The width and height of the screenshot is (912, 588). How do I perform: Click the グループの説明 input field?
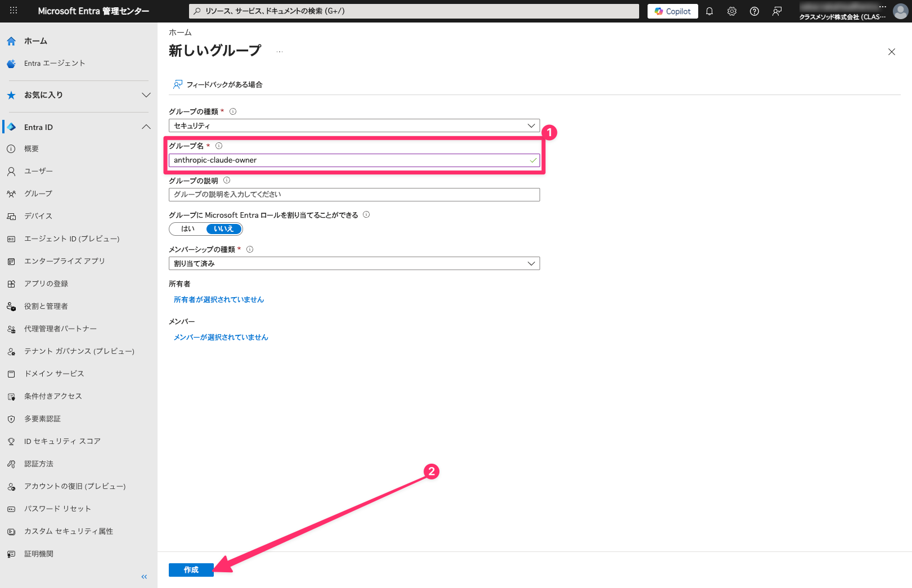354,195
